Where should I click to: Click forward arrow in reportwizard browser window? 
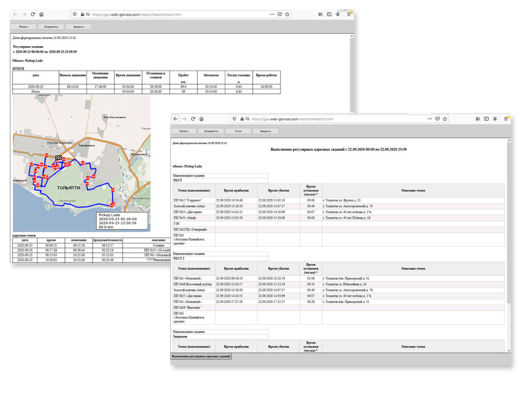click(x=24, y=14)
